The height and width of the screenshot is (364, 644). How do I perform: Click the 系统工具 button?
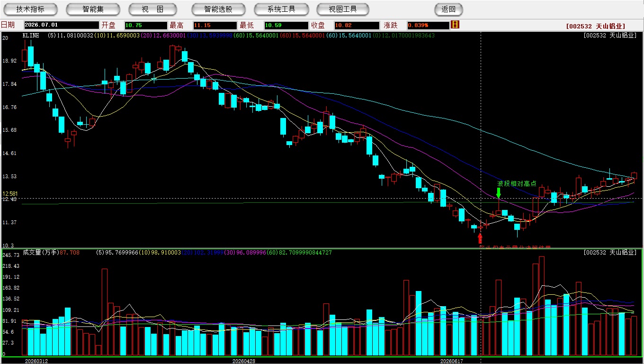coord(281,9)
